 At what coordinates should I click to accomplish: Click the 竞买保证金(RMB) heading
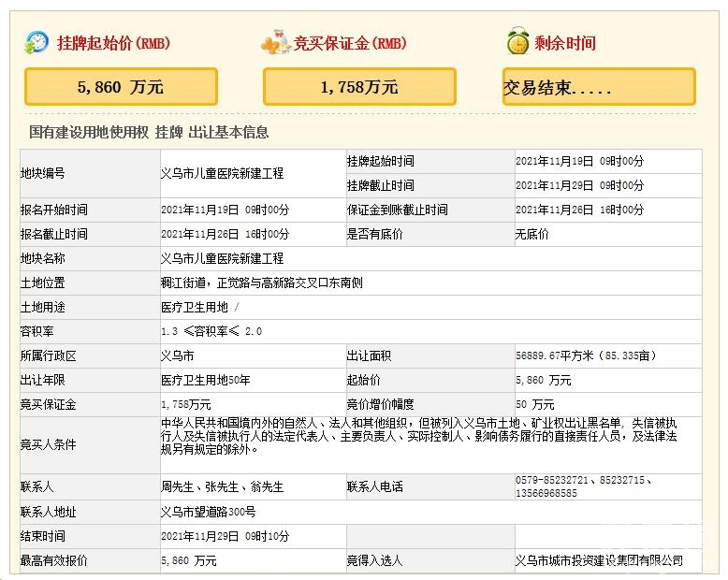(348, 43)
